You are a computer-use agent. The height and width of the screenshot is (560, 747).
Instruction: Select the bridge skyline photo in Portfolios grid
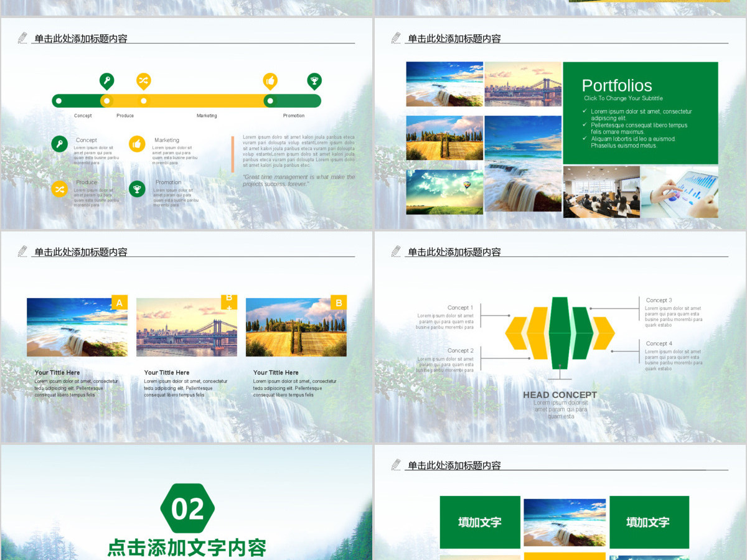pyautogui.click(x=523, y=84)
